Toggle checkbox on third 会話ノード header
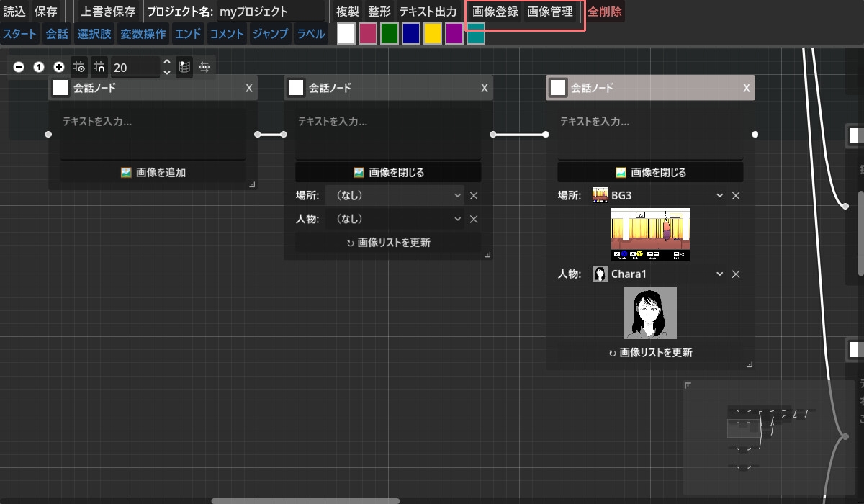 click(x=558, y=88)
